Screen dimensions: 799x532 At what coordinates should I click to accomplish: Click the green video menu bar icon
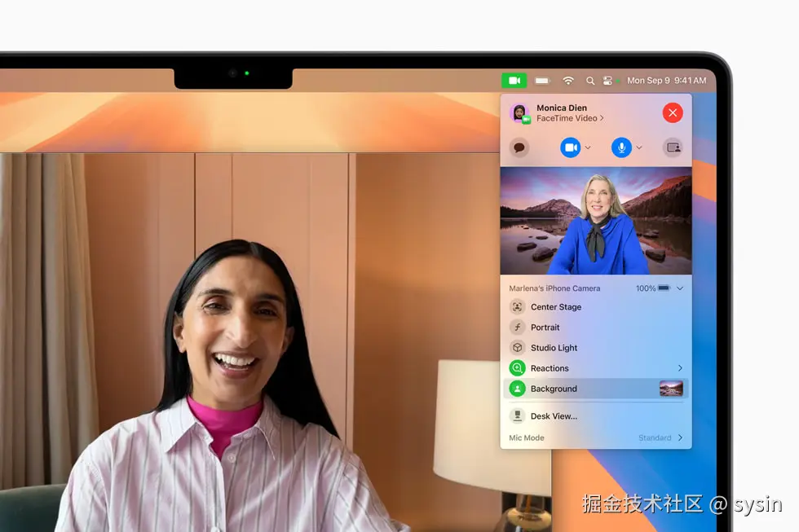[x=514, y=80]
